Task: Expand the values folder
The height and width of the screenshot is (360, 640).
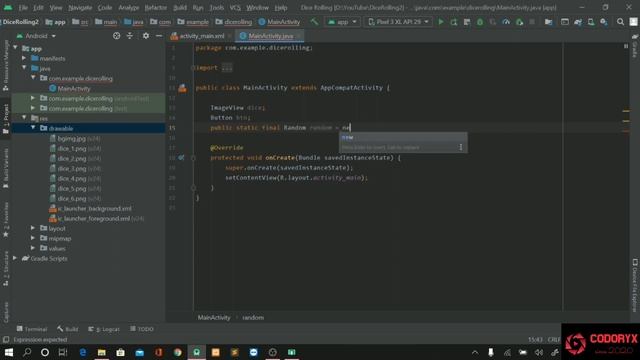Action: [x=33, y=248]
